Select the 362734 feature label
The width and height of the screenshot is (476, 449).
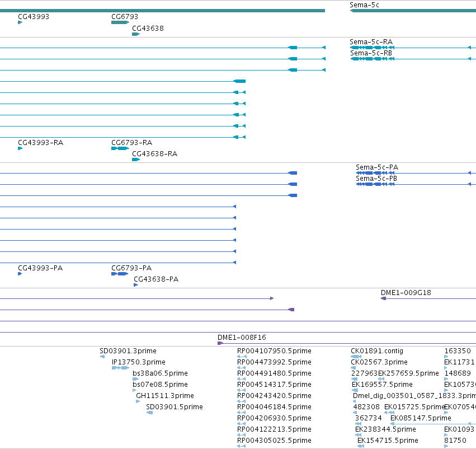pos(368,418)
